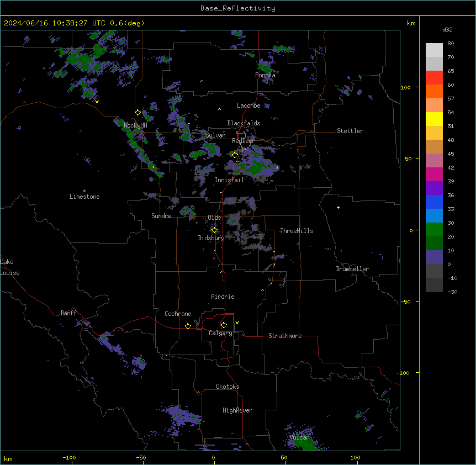The height and width of the screenshot is (465, 476).
Task: Click the ThreeHills label
Action: [x=297, y=231]
